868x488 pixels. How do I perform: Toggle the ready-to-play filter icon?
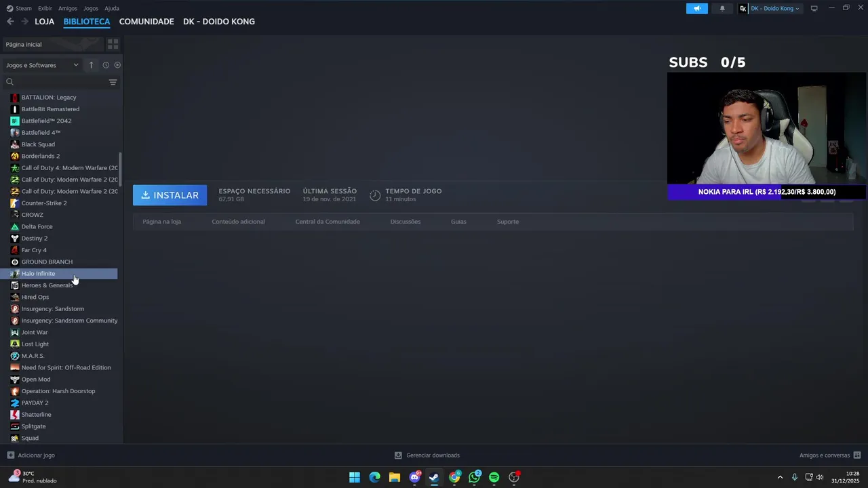point(117,65)
